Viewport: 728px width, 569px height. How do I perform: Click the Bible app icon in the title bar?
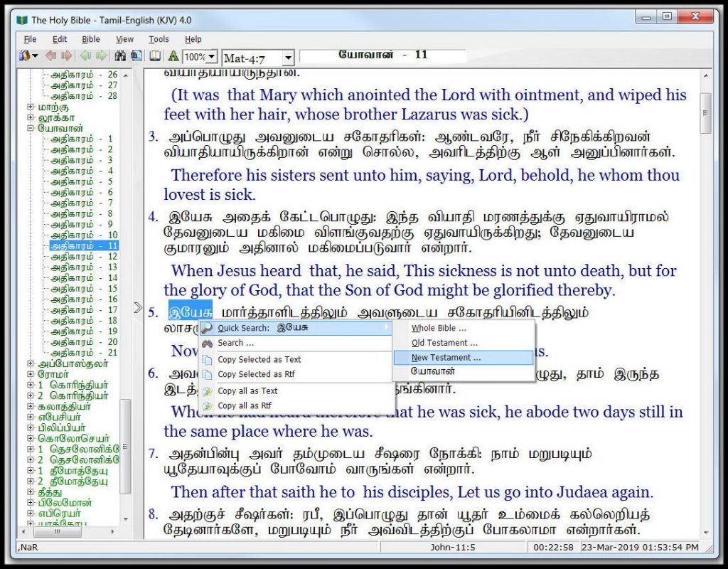(22, 20)
